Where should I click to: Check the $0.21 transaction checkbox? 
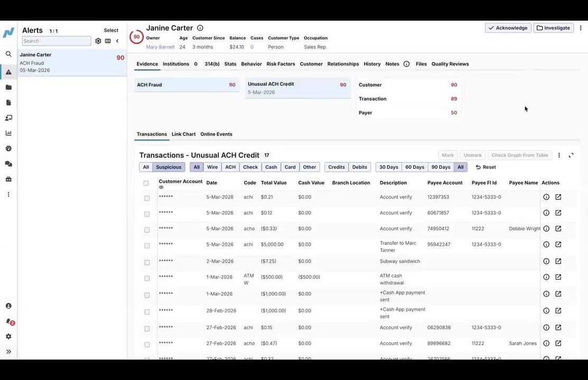pyautogui.click(x=147, y=198)
